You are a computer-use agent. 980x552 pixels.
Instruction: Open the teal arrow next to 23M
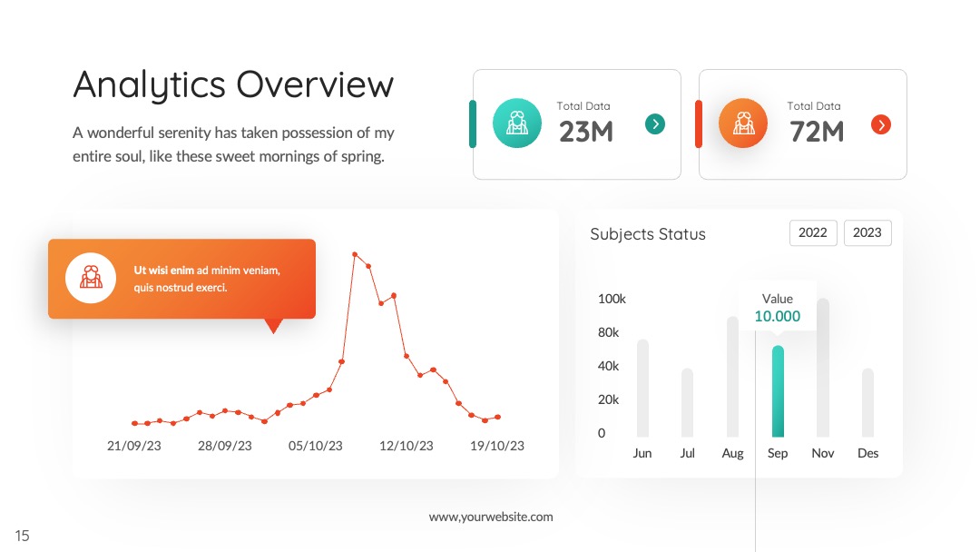655,123
